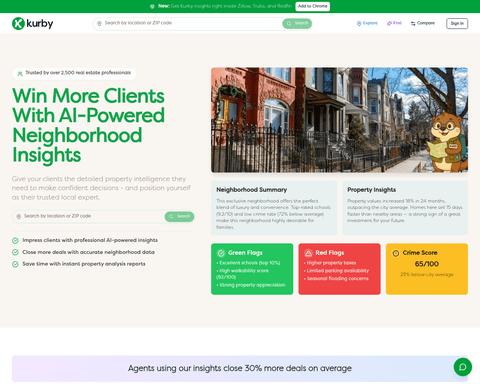480x384 pixels.
Task: Click the shield icon in top banner
Action: 152,6
